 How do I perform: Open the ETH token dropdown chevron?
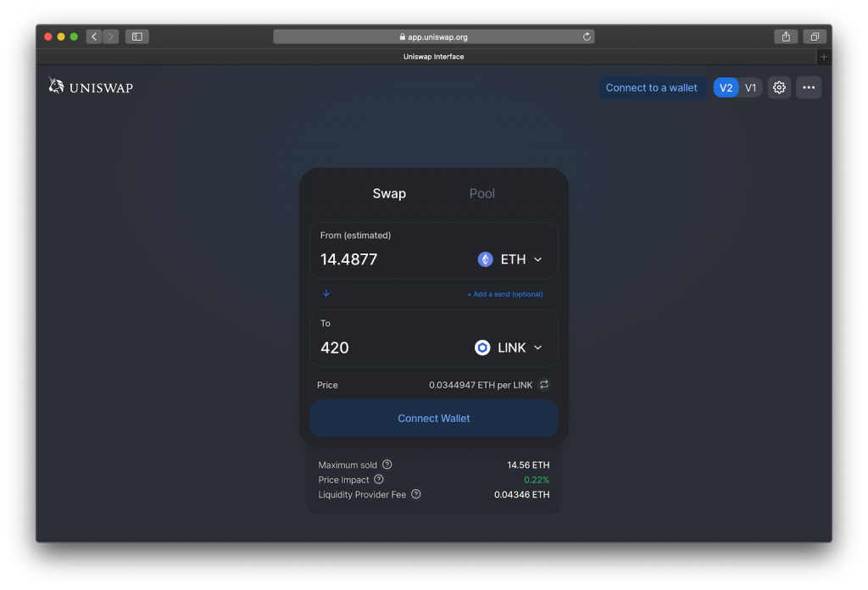pos(537,259)
